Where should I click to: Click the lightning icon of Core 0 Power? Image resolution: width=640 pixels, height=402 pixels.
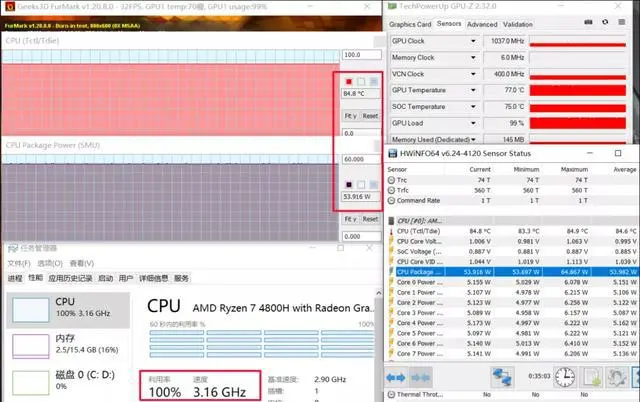(x=391, y=282)
